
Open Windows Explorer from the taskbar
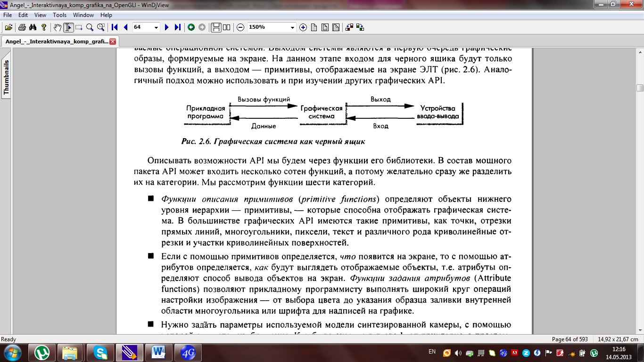pos(70,353)
